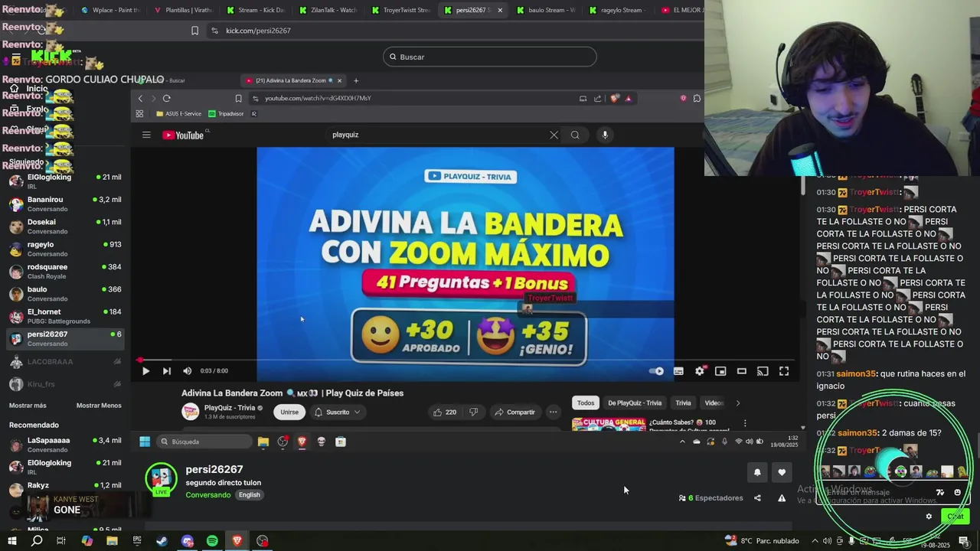This screenshot has width=980, height=551.
Task: Switch to baulo Stream tab
Action: 545,10
